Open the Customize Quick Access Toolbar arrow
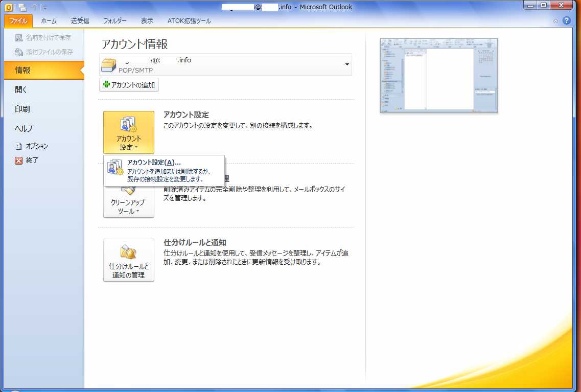The image size is (581, 392). [44, 8]
